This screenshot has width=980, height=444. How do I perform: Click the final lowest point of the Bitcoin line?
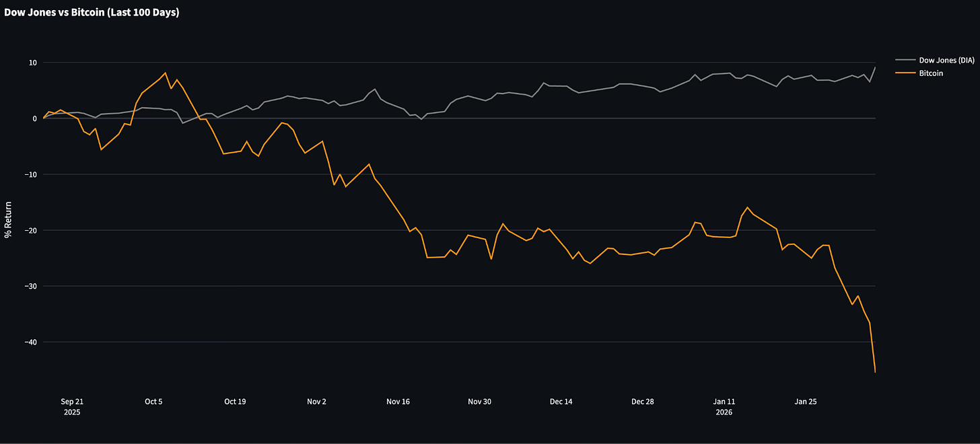875,372
